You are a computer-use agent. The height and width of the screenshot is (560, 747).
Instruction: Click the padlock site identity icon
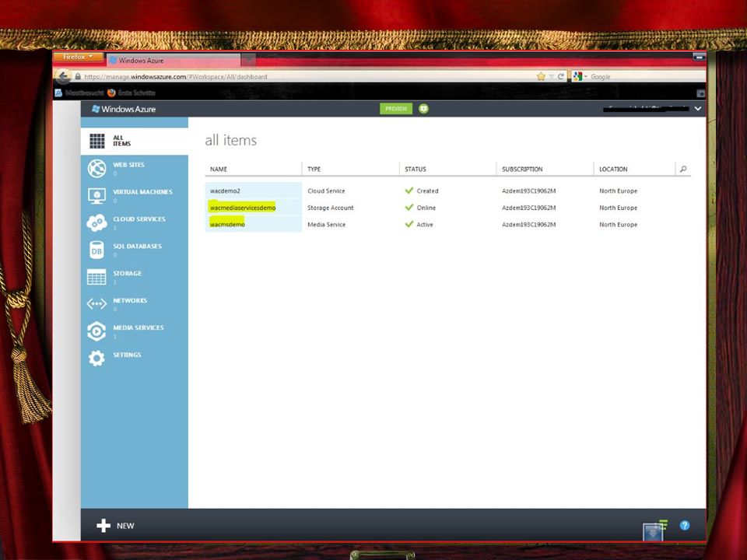click(x=78, y=76)
